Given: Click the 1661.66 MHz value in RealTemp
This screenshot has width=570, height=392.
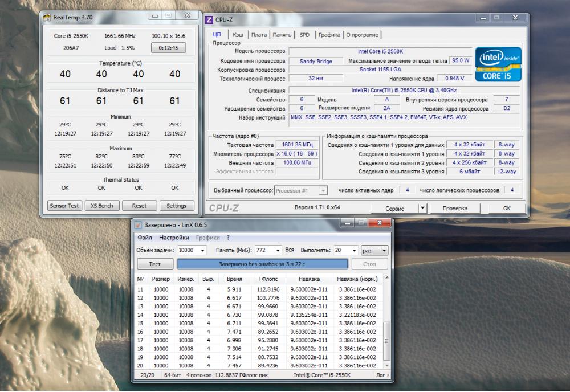Looking at the screenshot, I should coord(120,36).
